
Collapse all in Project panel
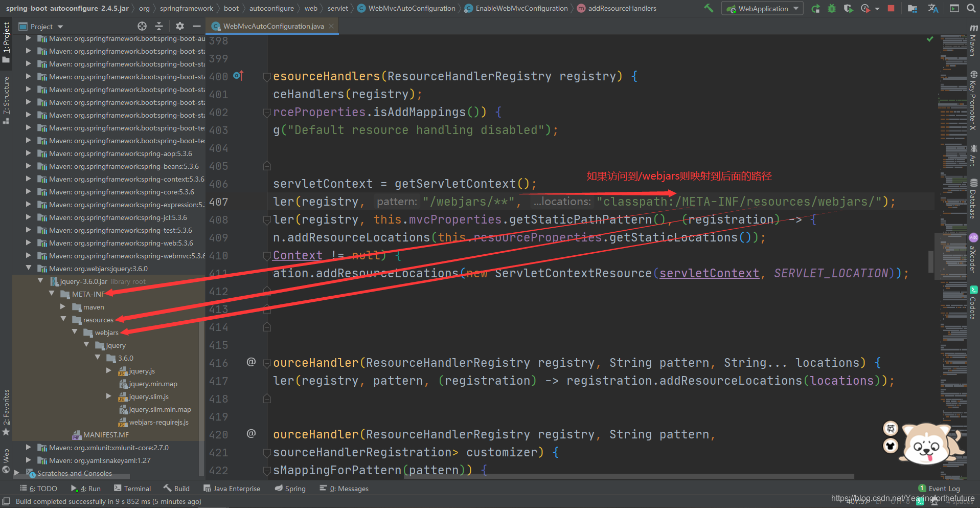click(x=159, y=26)
